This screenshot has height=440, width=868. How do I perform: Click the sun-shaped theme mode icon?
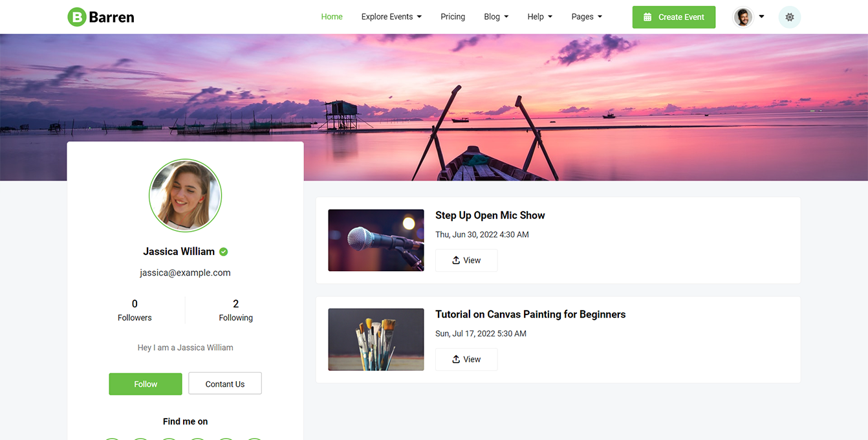click(789, 17)
